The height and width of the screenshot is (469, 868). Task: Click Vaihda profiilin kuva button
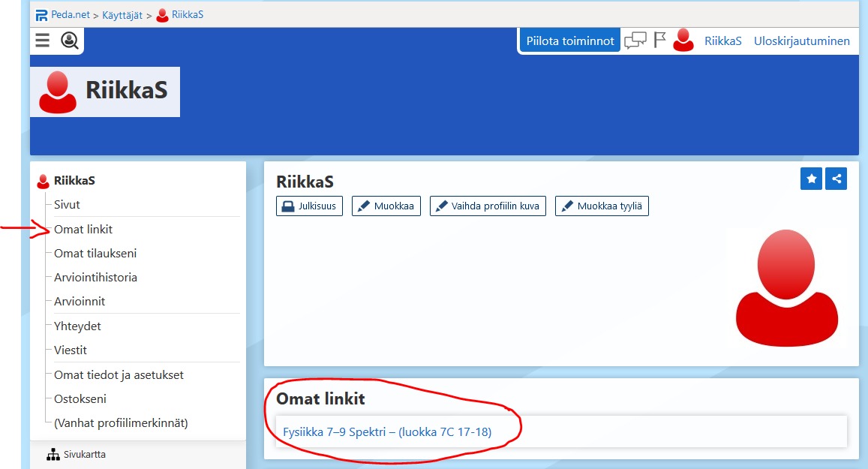click(x=488, y=206)
